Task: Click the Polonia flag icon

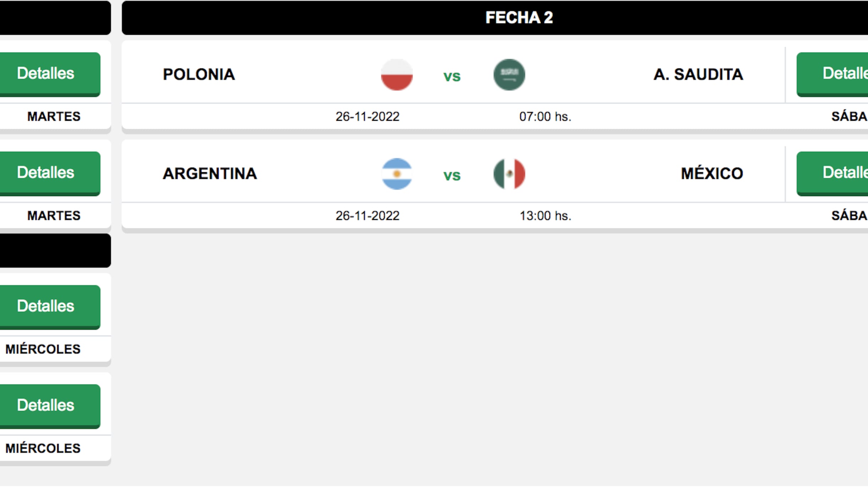Action: click(x=397, y=75)
